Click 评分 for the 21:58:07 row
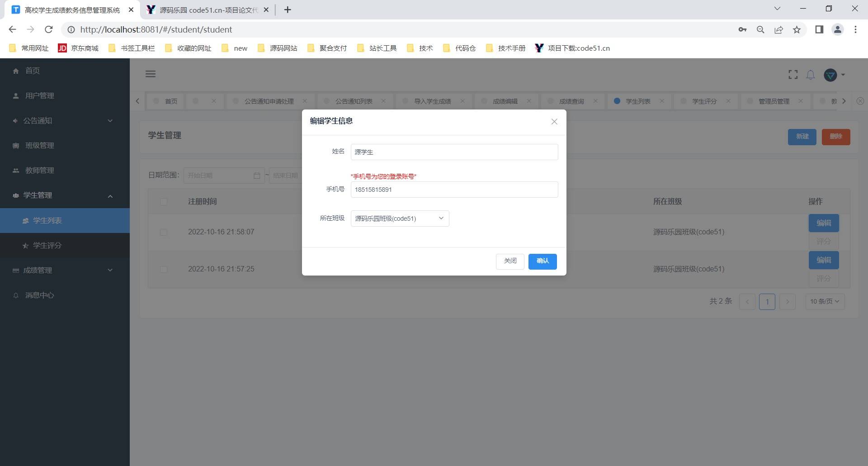The width and height of the screenshot is (868, 466). tap(824, 242)
